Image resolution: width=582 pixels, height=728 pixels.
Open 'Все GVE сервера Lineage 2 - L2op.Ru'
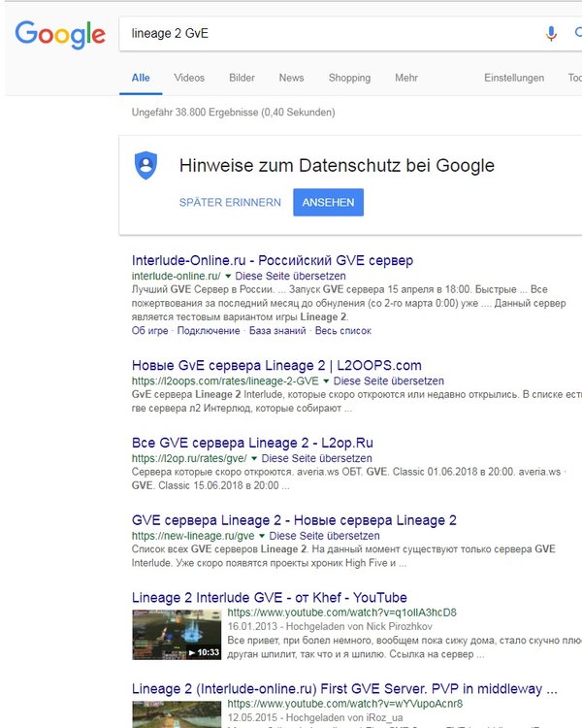tap(252, 443)
